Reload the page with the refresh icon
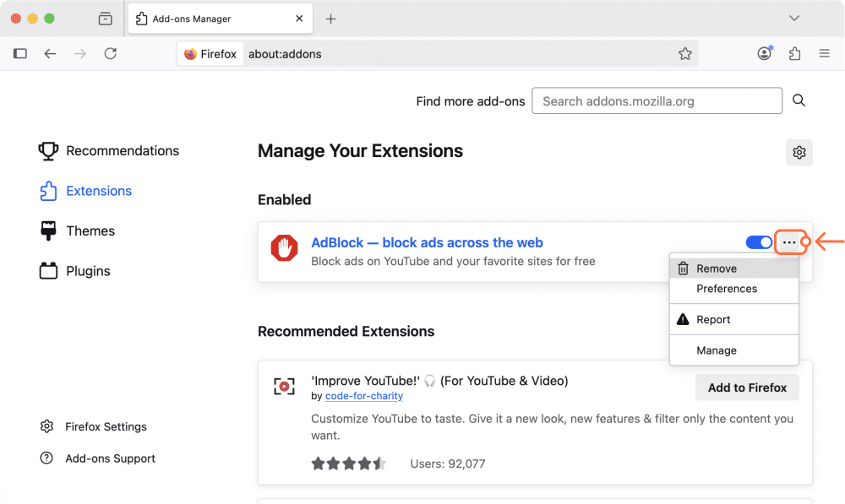This screenshot has width=845, height=504. coord(110,53)
